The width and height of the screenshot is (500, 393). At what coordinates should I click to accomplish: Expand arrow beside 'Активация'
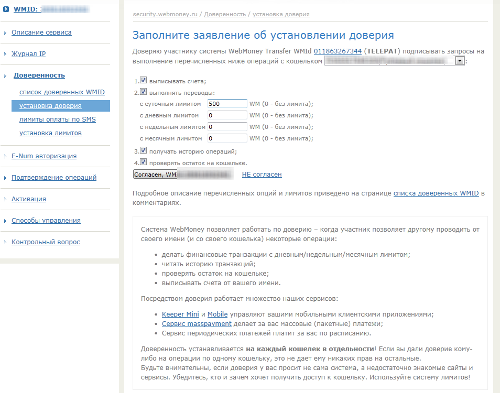point(5,199)
